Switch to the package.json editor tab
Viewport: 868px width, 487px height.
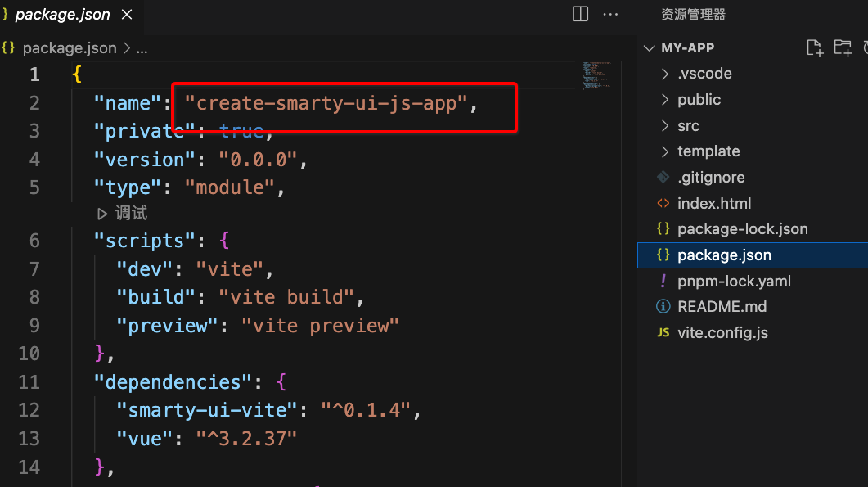pyautogui.click(x=62, y=15)
